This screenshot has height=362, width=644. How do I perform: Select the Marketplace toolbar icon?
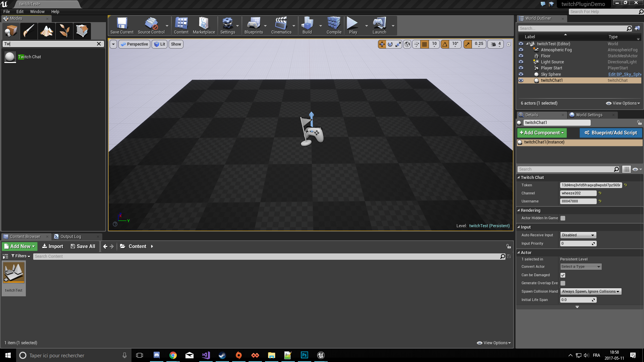point(204,25)
